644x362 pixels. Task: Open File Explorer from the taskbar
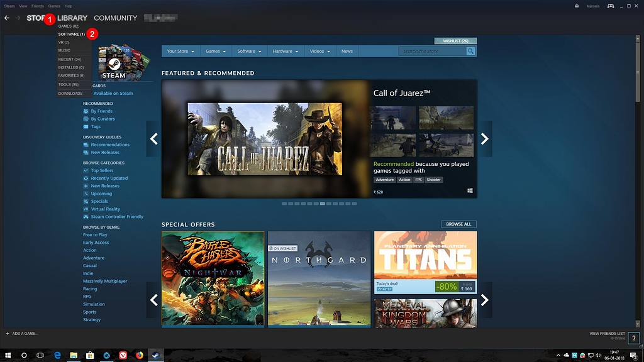(x=74, y=356)
